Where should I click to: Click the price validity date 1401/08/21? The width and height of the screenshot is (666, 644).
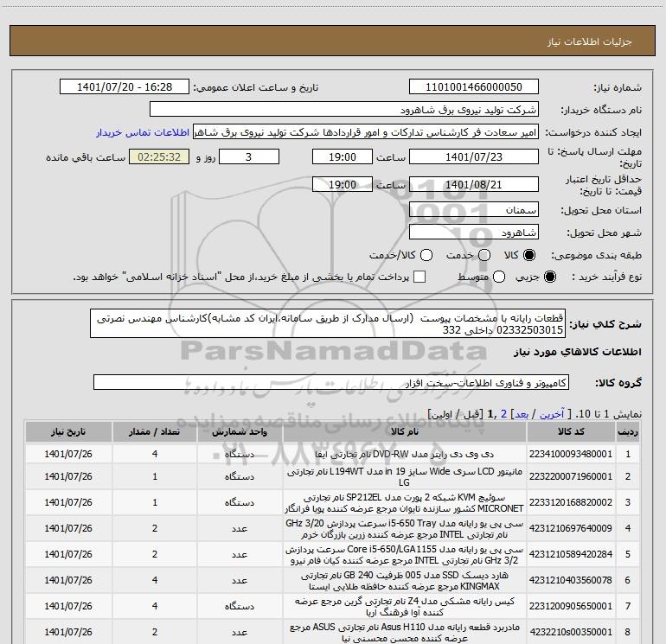click(x=474, y=184)
